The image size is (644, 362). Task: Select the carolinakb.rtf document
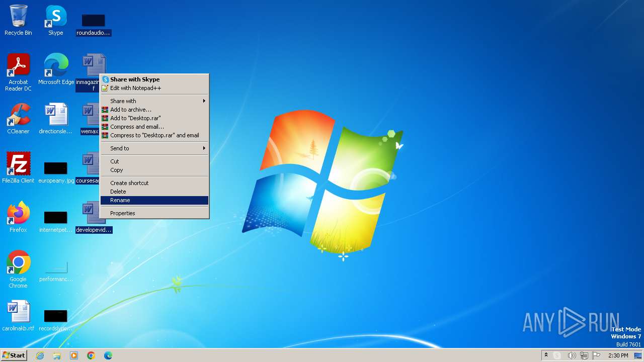tap(18, 316)
